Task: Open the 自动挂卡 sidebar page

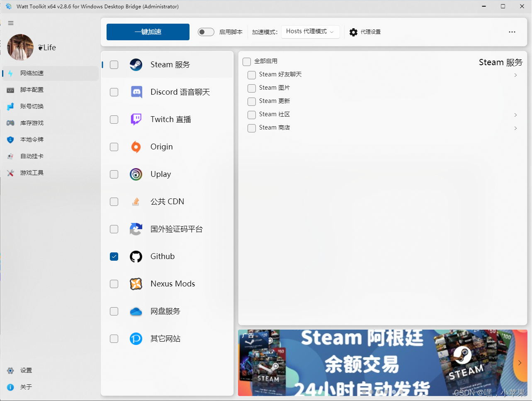Action: [x=50, y=156]
